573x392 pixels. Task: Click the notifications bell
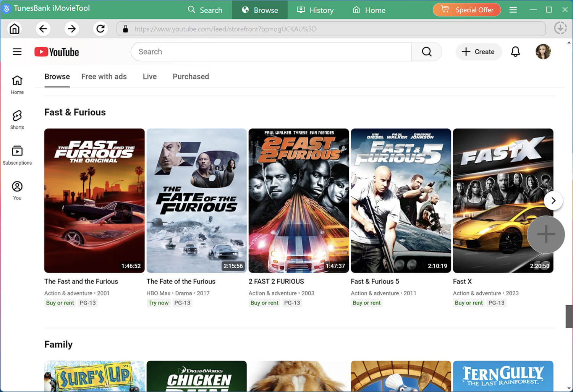click(515, 52)
